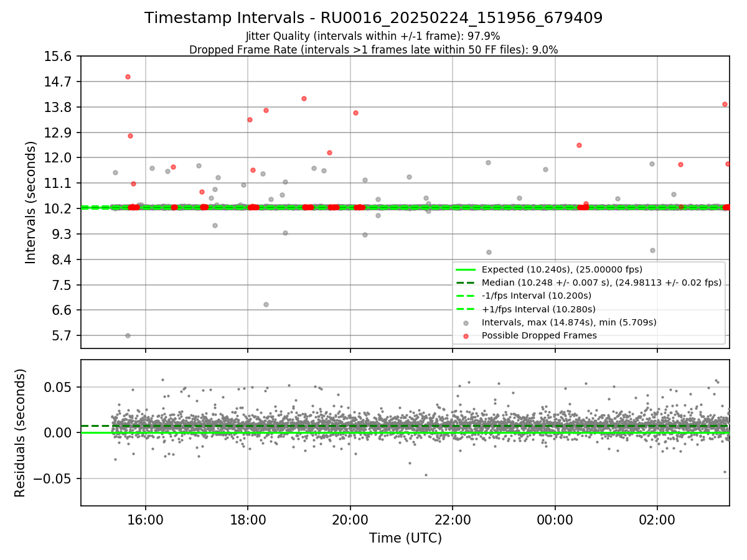This screenshot has width=747, height=560.
Task: Select the 18:00 time tick label
Action: [248, 520]
